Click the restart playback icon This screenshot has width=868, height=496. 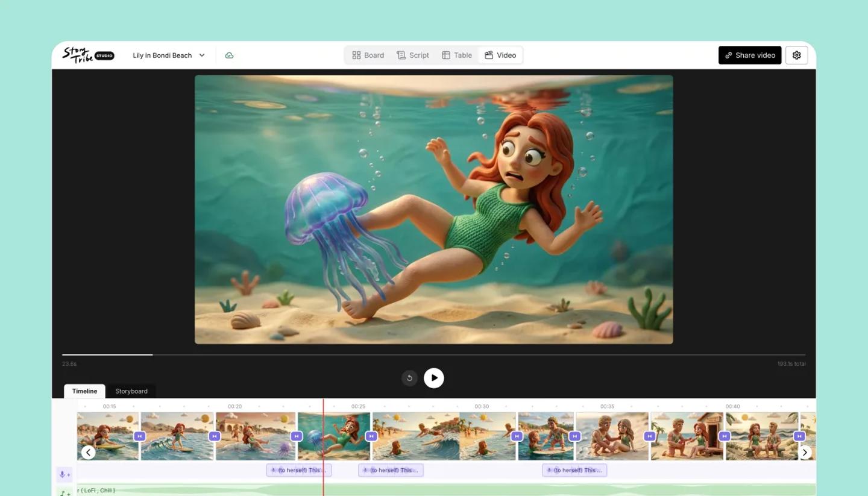(409, 378)
